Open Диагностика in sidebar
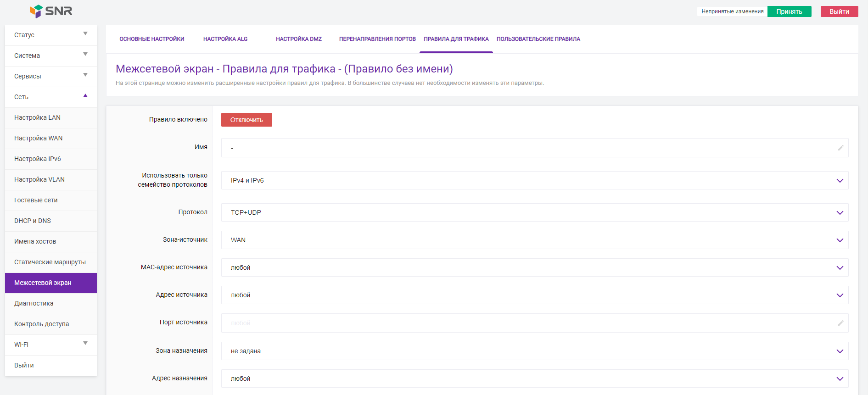The image size is (868, 395). click(34, 303)
